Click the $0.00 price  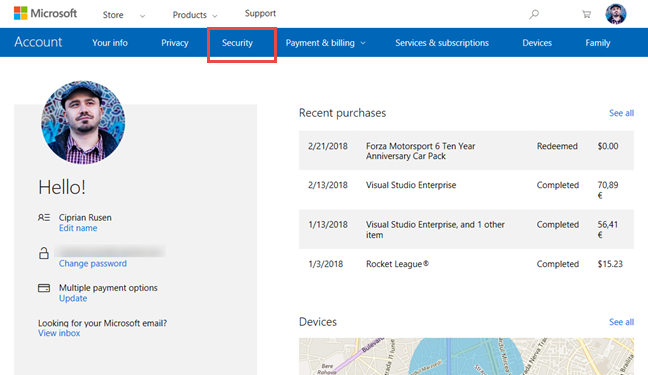(608, 146)
